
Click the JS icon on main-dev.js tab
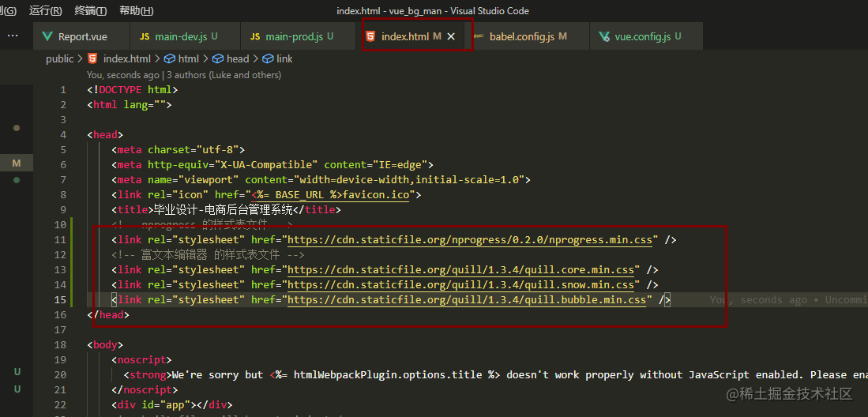145,36
